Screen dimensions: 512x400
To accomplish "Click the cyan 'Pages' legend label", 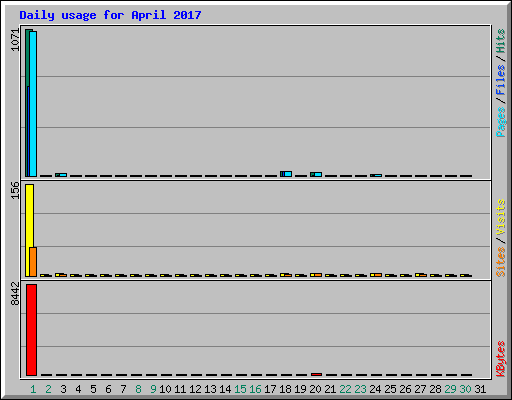I will click(x=501, y=122).
